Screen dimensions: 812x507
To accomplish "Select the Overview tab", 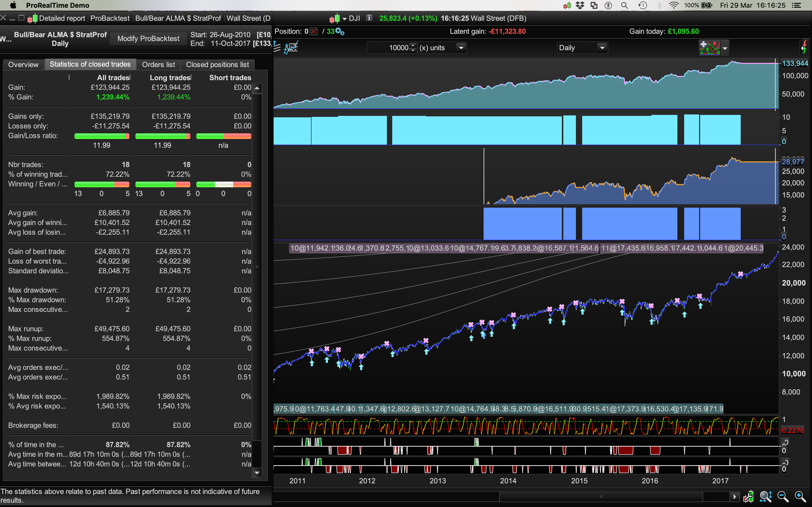I will coord(23,64).
